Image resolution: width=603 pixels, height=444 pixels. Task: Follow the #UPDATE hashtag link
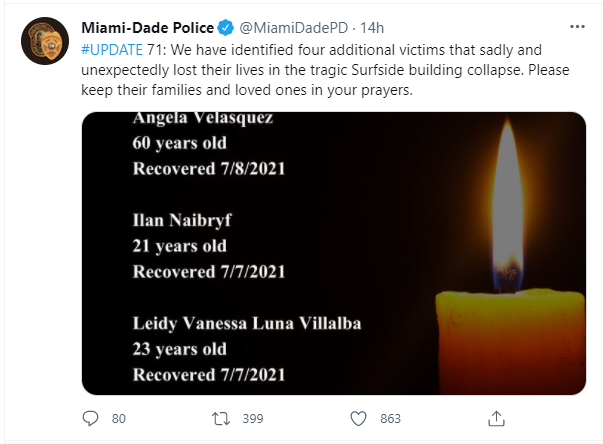(x=112, y=50)
